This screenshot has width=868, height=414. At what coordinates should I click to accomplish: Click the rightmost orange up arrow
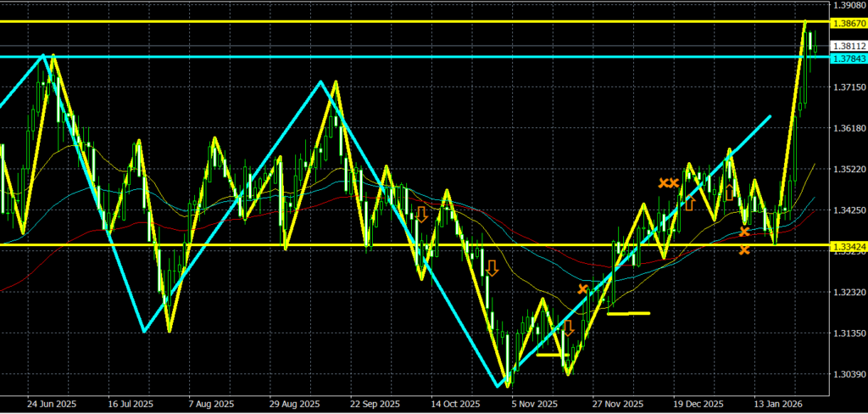click(x=730, y=192)
